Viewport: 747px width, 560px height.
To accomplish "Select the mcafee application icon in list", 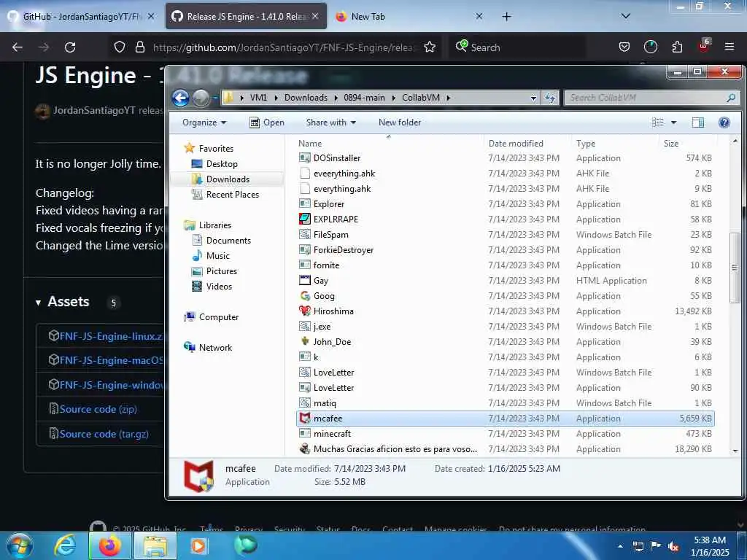I will click(x=305, y=418).
